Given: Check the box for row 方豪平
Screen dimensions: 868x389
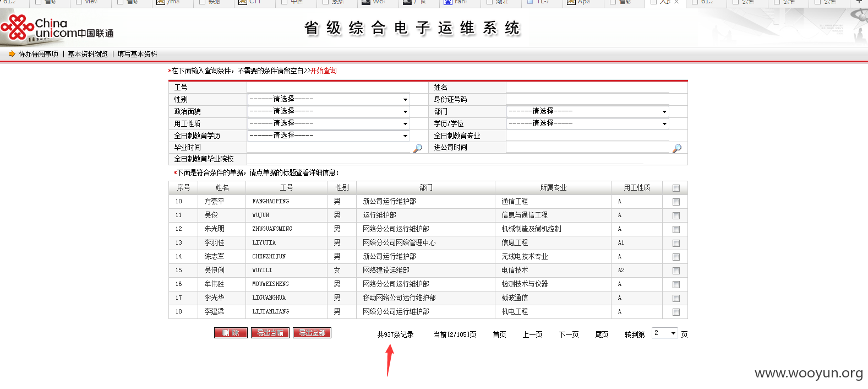Looking at the screenshot, I should click(676, 202).
